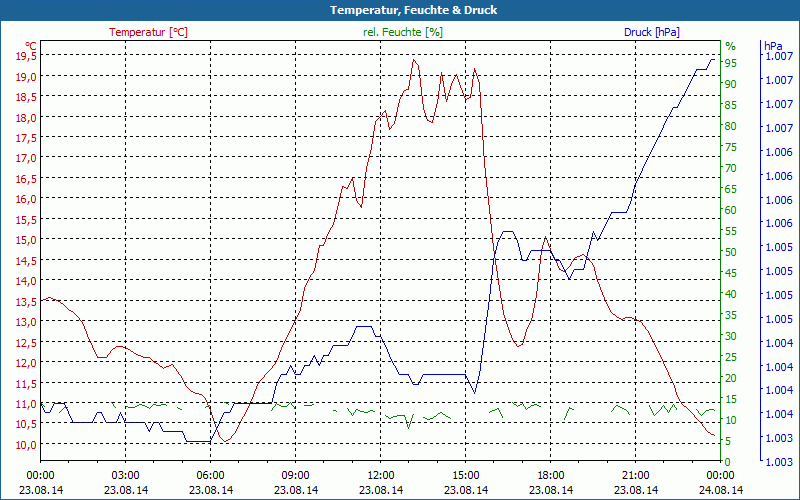
Task: Click the green '15' humidity axis value
Action: point(731,399)
